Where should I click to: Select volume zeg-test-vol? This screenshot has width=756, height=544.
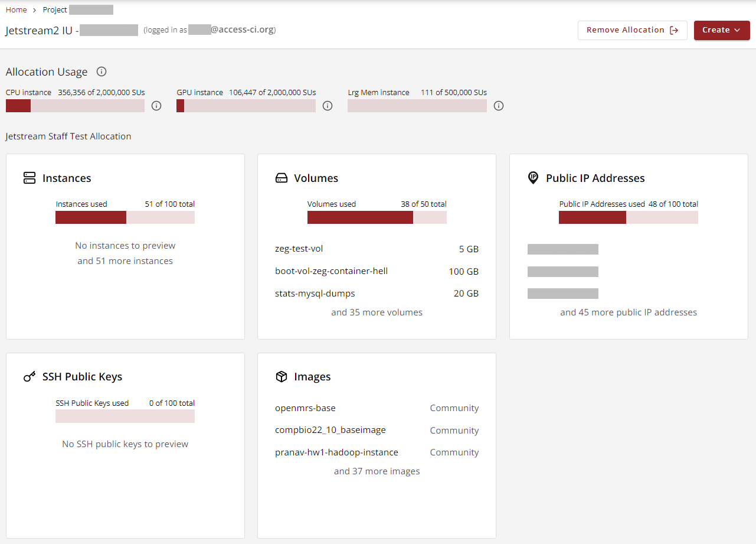(x=299, y=249)
